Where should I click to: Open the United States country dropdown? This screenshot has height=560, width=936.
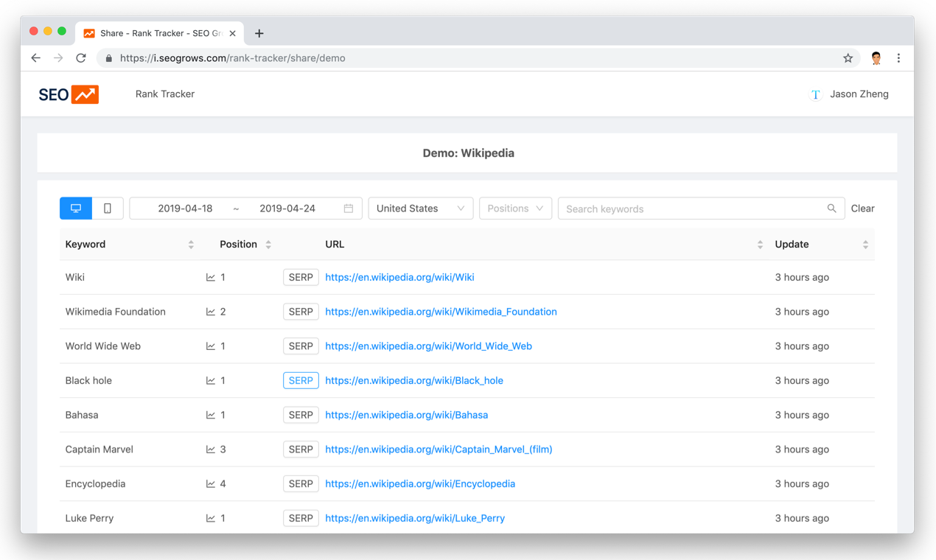point(420,209)
